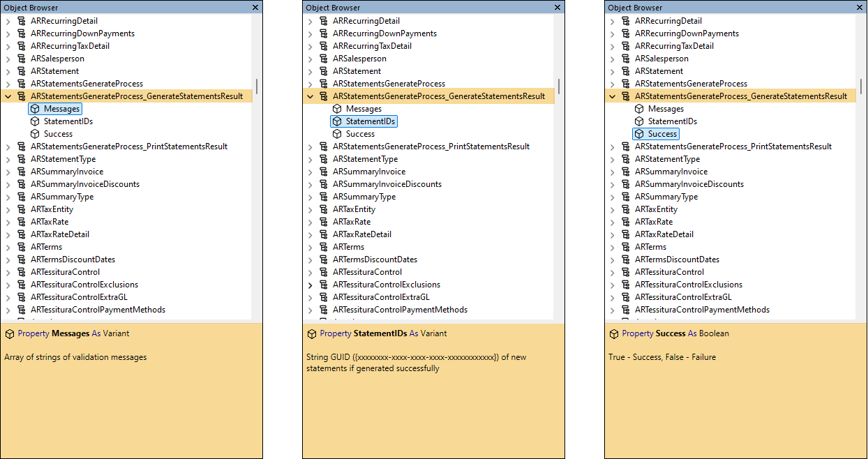Select the Messages property icon in first panel
868x459 pixels.
36,108
